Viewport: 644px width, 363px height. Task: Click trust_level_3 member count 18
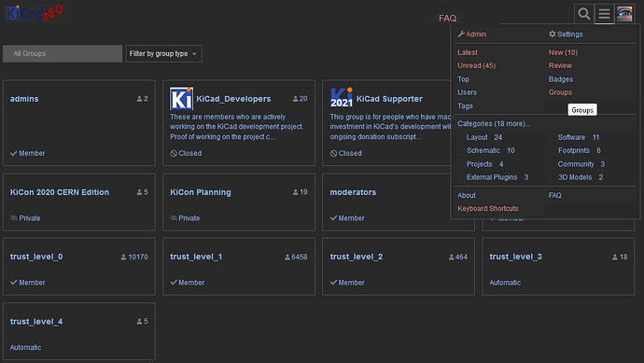pyautogui.click(x=620, y=257)
